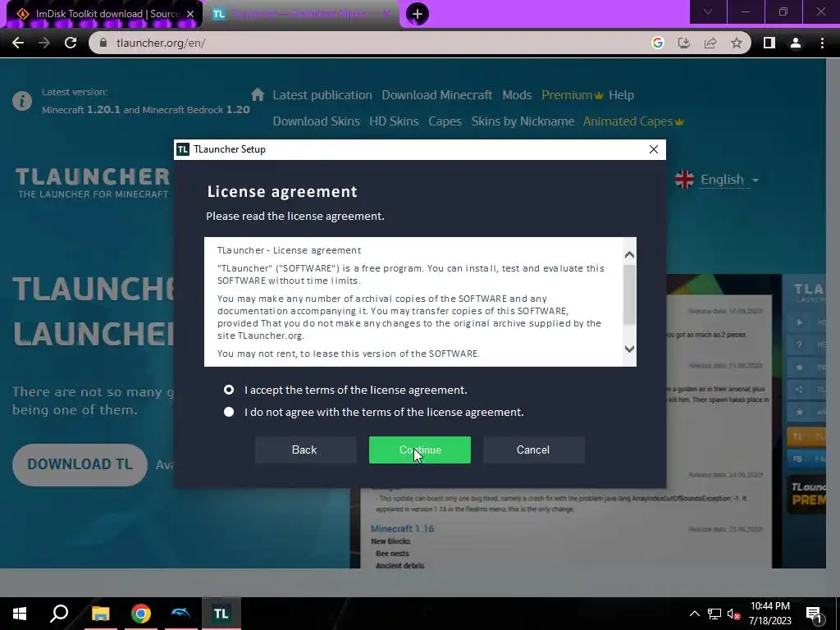This screenshot has height=630, width=840.
Task: Click the info icon beside Latest version
Action: point(22,101)
